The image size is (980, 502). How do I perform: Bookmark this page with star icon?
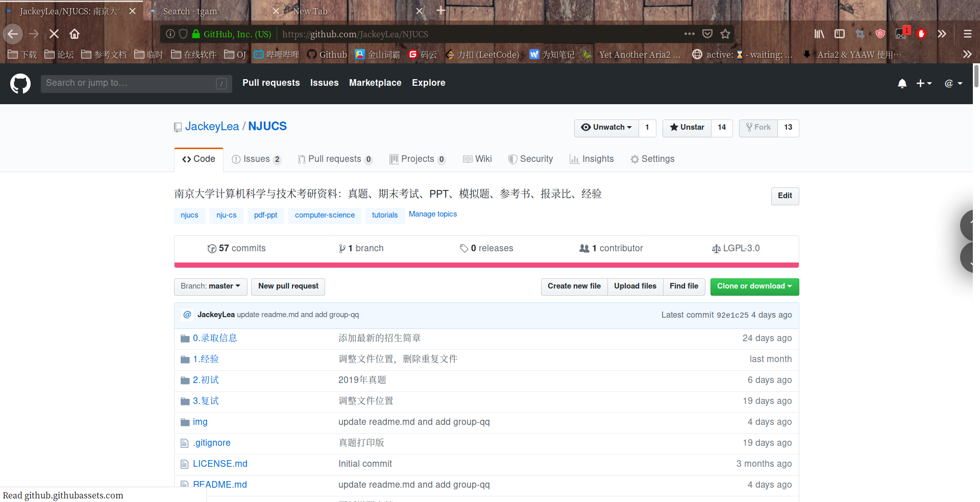tap(725, 34)
